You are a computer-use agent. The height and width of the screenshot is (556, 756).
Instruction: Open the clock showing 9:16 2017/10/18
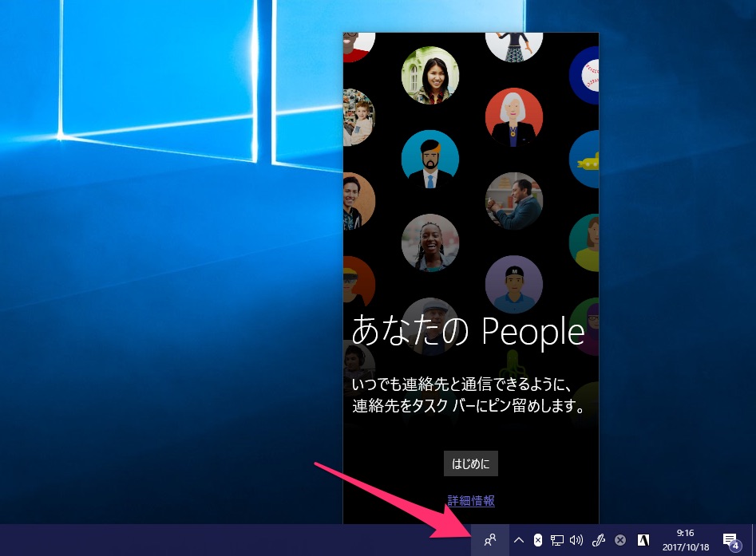coord(685,540)
